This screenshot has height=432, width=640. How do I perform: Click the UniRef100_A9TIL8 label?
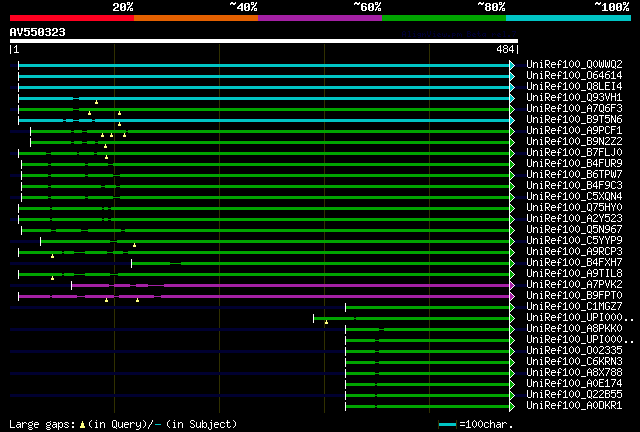click(574, 274)
